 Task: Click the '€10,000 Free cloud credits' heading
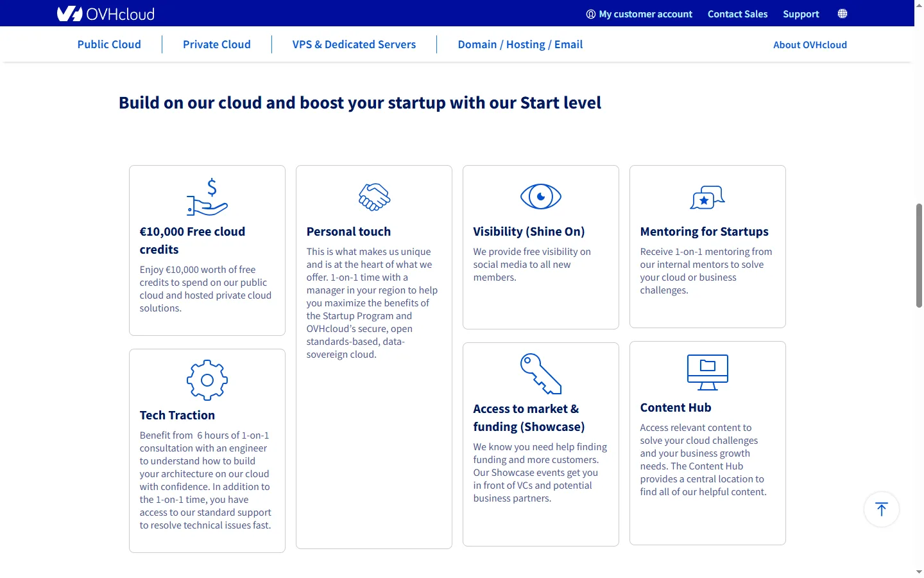click(x=193, y=241)
